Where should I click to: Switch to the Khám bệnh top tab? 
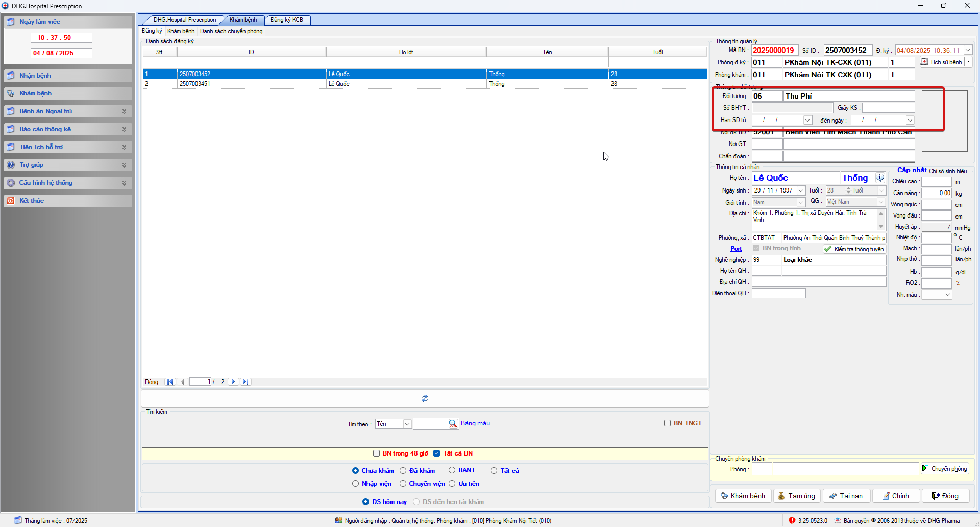click(243, 20)
